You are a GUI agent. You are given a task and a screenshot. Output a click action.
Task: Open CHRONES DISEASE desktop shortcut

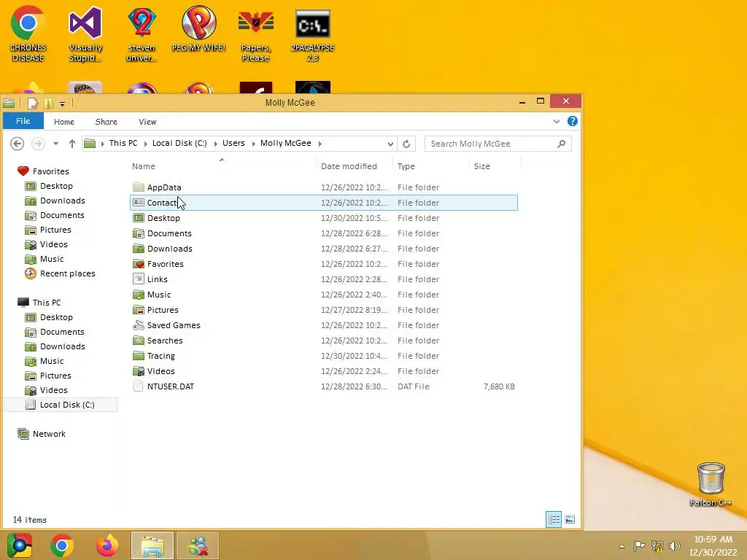28,34
